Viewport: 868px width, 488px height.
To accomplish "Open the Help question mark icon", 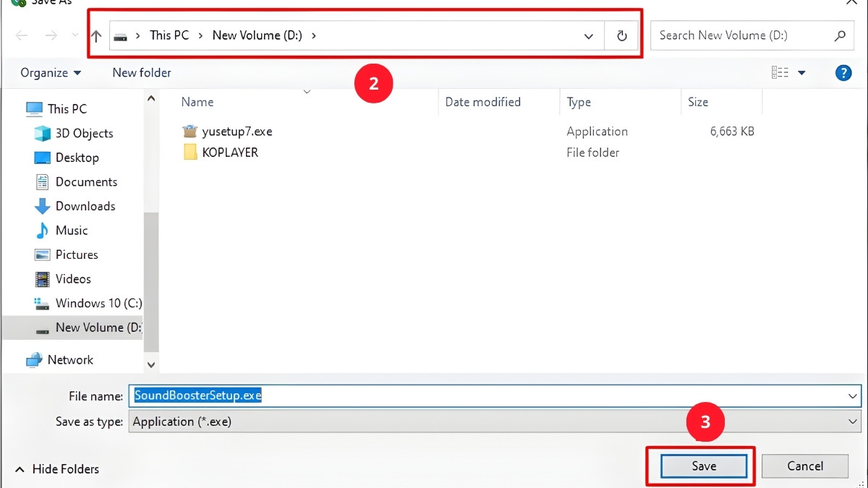I will (843, 72).
